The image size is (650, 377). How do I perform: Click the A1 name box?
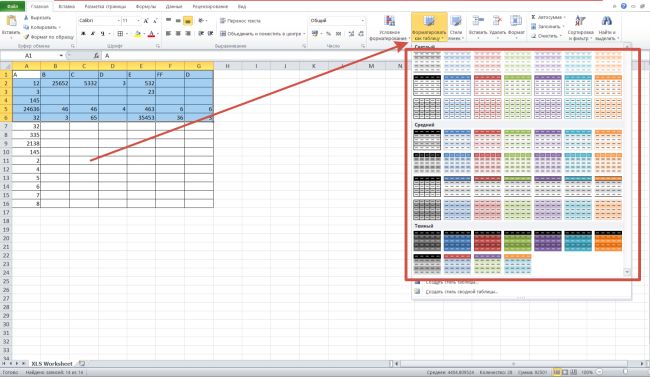pos(29,56)
